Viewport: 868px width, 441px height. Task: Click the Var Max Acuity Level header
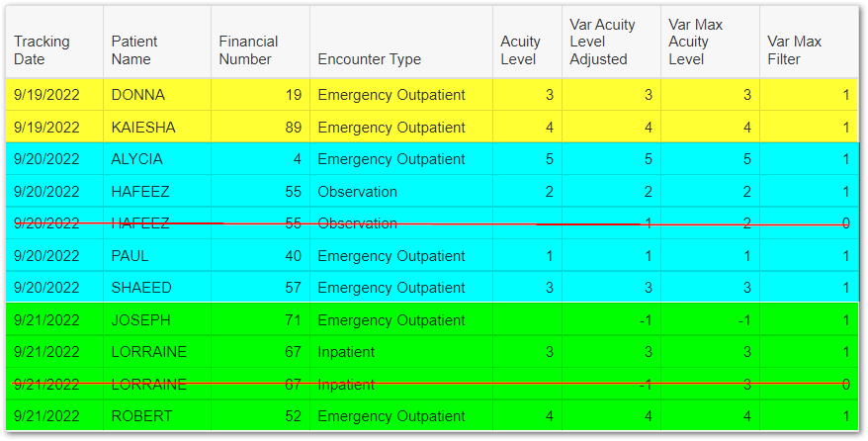point(710,43)
